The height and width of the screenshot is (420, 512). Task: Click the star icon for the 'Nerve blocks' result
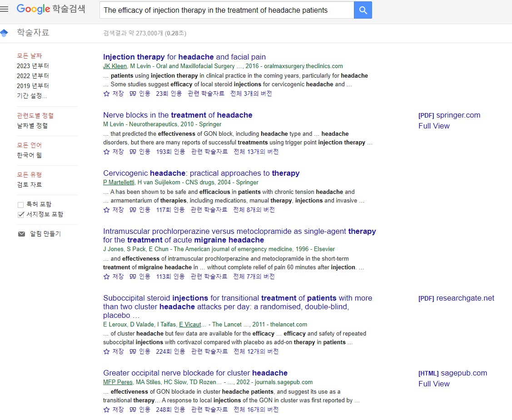[x=106, y=152]
